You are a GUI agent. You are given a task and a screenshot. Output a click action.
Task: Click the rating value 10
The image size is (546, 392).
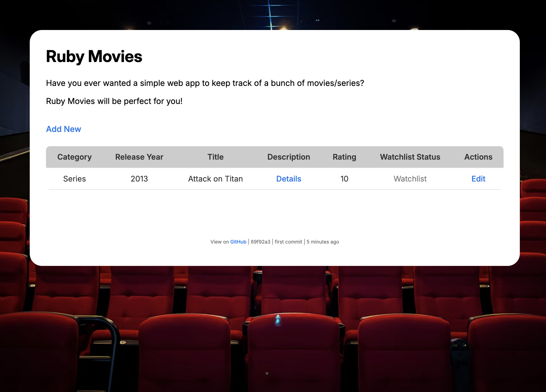(x=344, y=179)
